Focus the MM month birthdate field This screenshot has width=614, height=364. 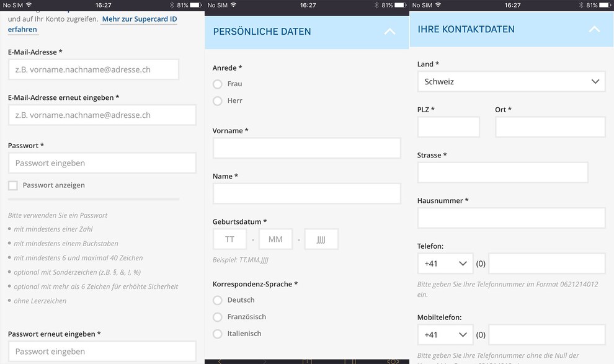click(x=275, y=239)
